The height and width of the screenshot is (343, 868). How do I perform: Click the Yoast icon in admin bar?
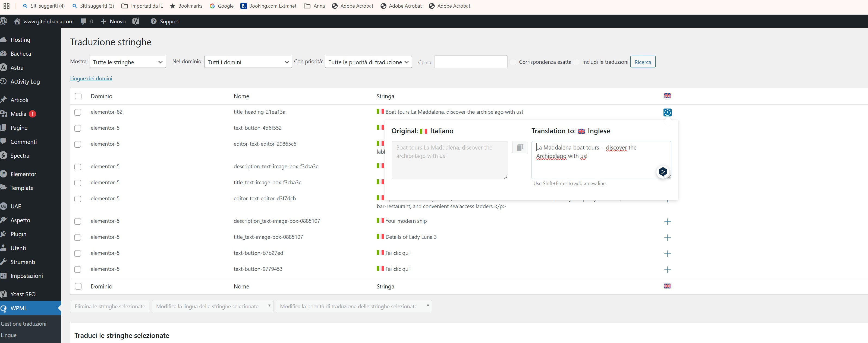[x=136, y=21]
